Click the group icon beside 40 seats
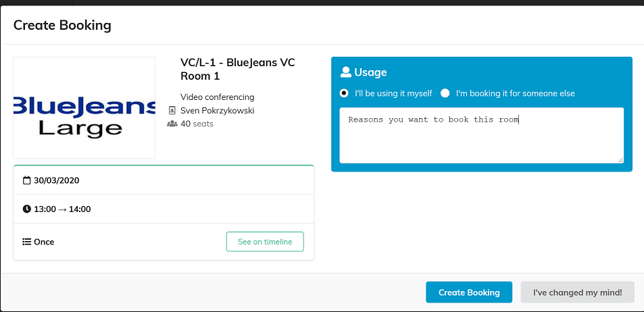 [172, 124]
